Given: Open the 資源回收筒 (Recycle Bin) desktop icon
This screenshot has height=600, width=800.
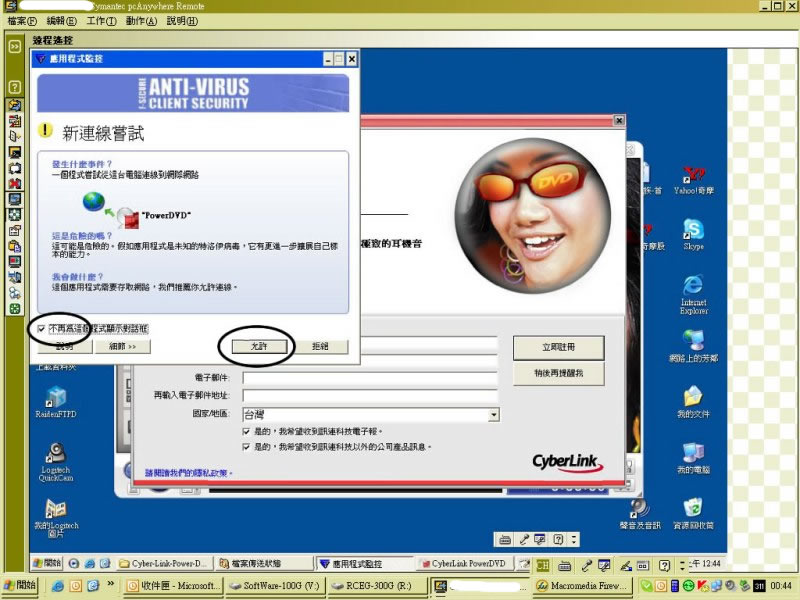Looking at the screenshot, I should tap(693, 514).
